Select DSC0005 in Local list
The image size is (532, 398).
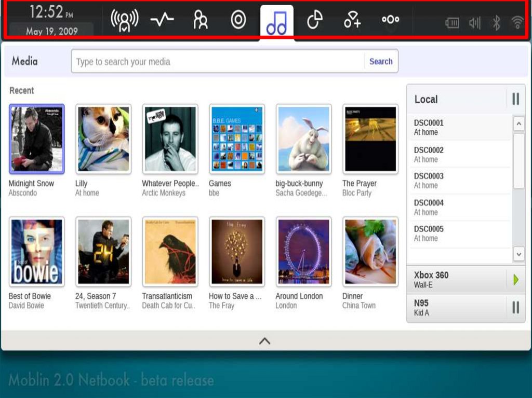point(459,234)
